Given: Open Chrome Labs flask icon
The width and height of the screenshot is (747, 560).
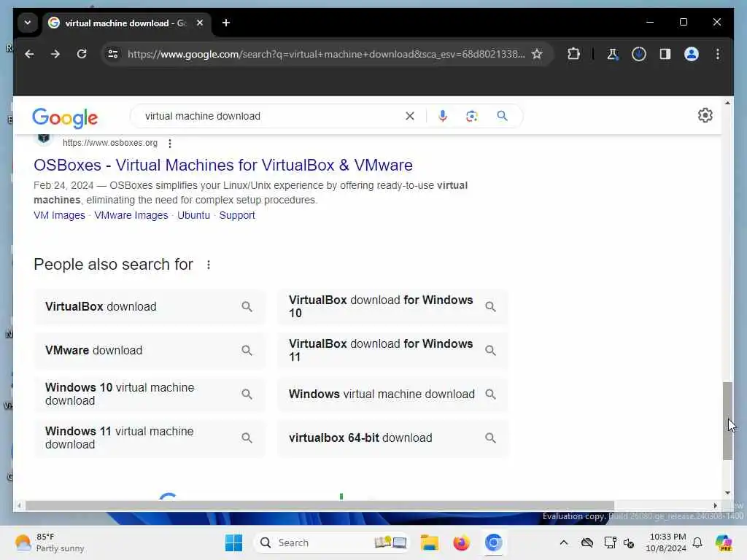Looking at the screenshot, I should [612, 54].
